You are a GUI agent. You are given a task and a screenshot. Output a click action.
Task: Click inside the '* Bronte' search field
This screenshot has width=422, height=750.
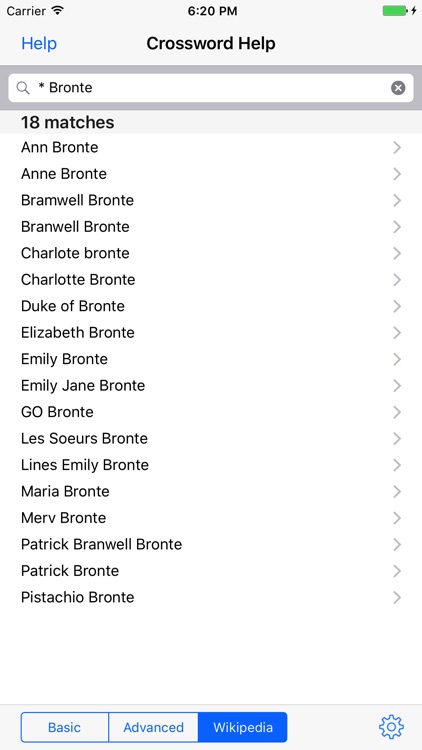(211, 88)
